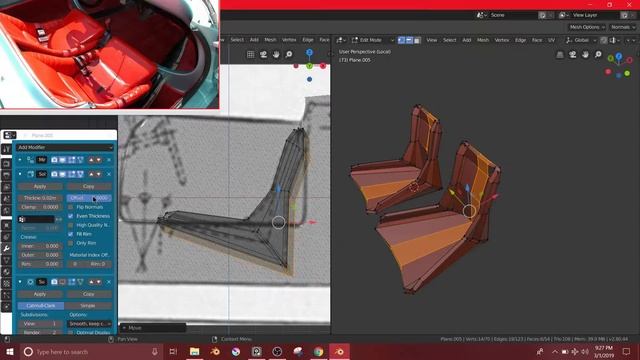This screenshot has height=360, width=640.
Task: Enable High Quality Normals checkbox
Action: pyautogui.click(x=71, y=225)
